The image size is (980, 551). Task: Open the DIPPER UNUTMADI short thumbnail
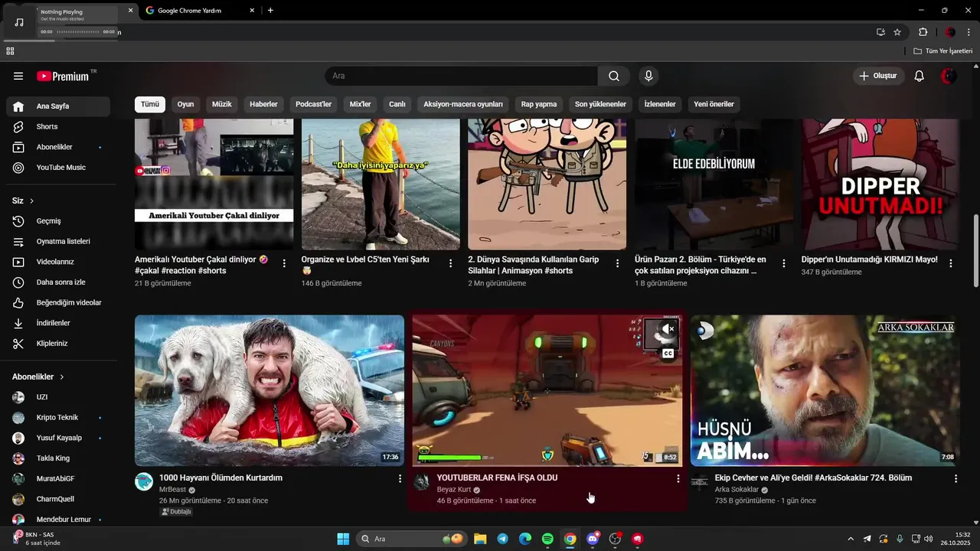(880, 184)
